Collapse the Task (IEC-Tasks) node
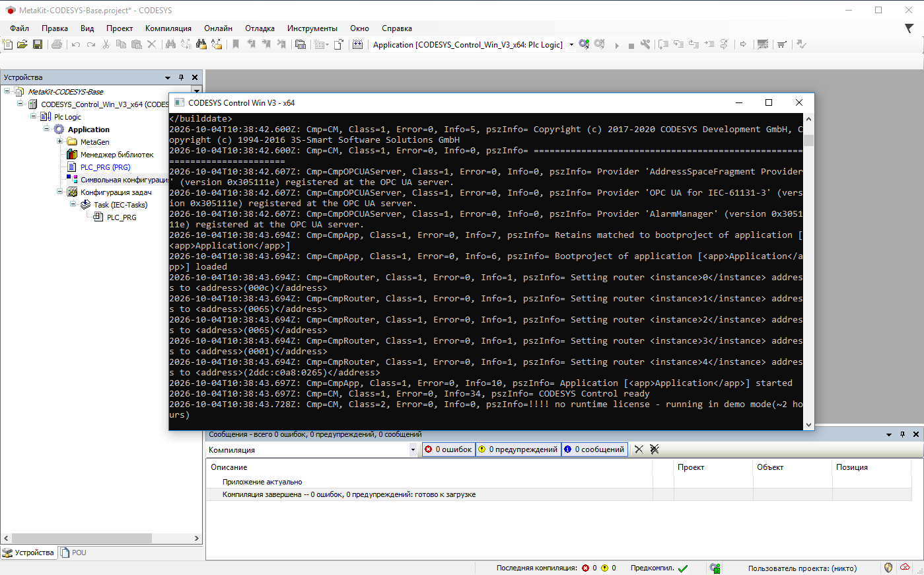The height and width of the screenshot is (575, 924). 73,204
